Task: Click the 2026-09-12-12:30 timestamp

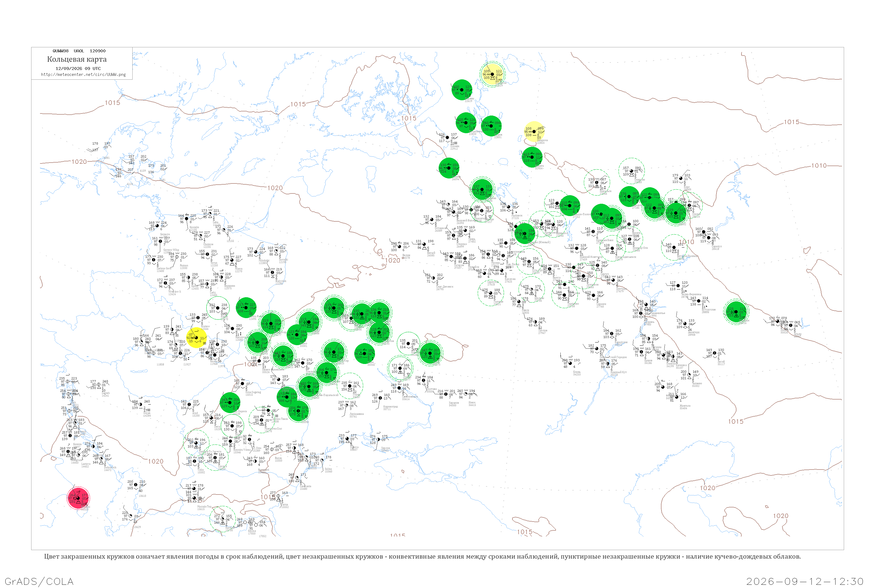Action: pyautogui.click(x=805, y=581)
